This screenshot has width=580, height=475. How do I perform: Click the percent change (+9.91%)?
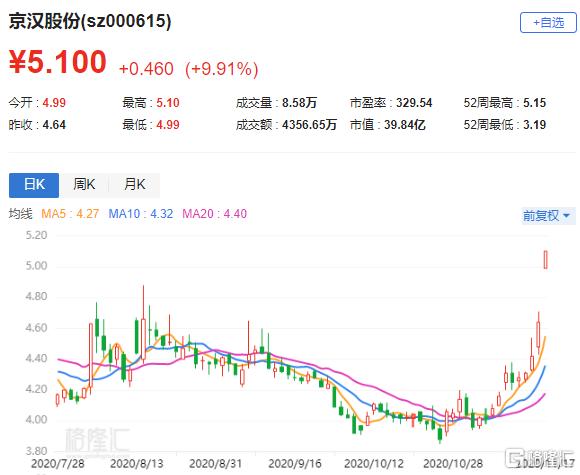221,69
